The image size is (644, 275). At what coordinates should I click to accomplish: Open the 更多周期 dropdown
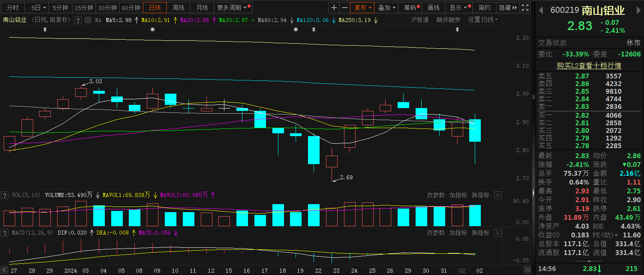click(x=232, y=8)
